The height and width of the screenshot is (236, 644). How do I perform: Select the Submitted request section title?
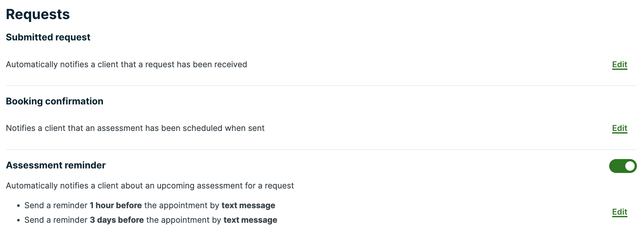tap(48, 37)
